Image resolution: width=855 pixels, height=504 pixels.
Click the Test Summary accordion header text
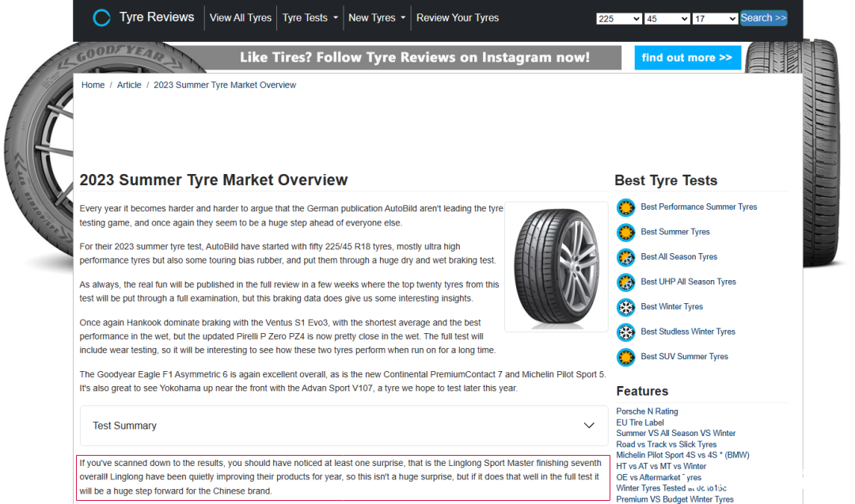coord(124,426)
